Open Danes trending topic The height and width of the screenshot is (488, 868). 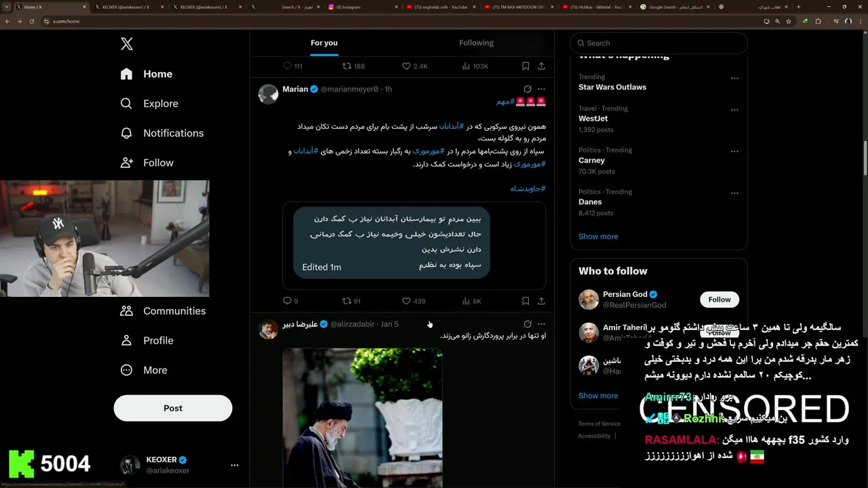(590, 202)
